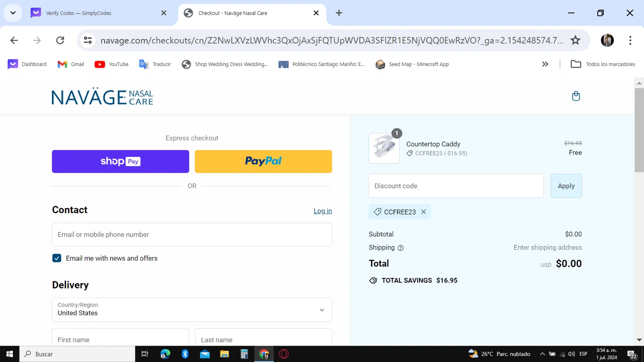Open the Calculator taskbar icon
This screenshot has height=362, width=644.
[244, 354]
